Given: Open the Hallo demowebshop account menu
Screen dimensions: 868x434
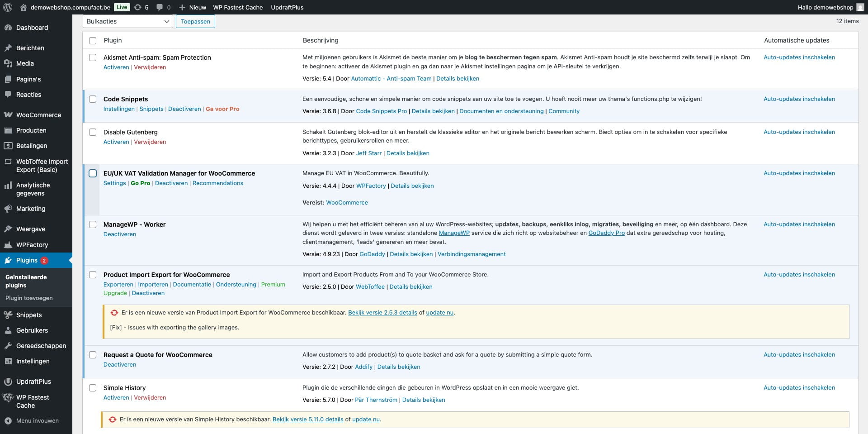Looking at the screenshot, I should click(830, 7).
